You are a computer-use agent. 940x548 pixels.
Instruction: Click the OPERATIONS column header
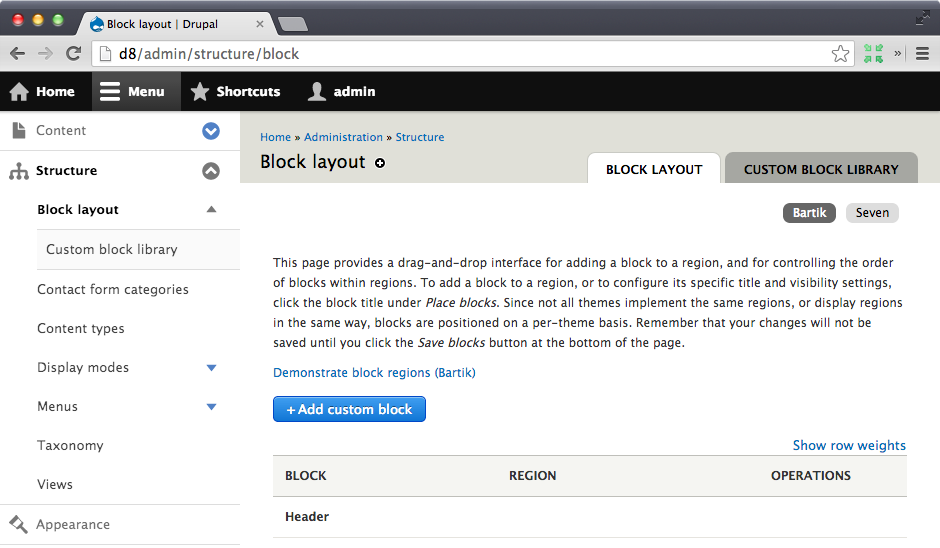[x=811, y=476]
